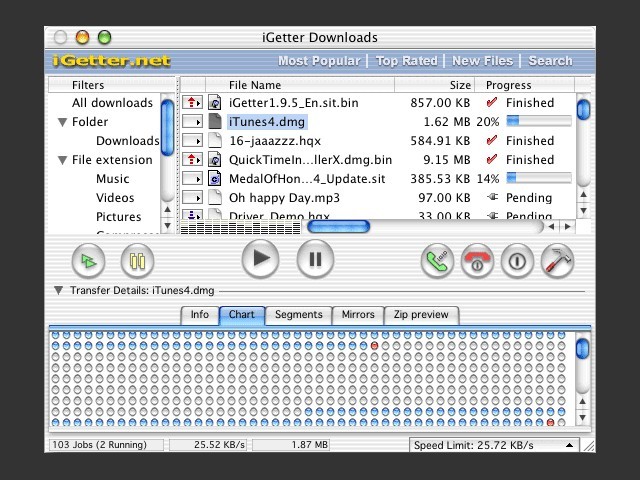Viewport: 640px width, 480px height.
Task: Click priority arrow cell of Oh happy Day.mp3
Action: pos(192,198)
